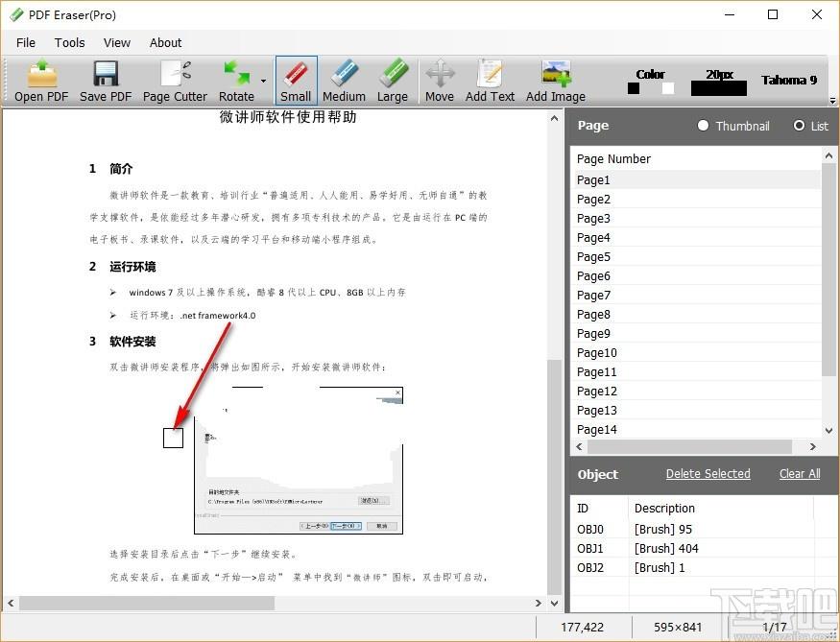Select Page6 in the list
Screen dimensions: 840x642
tap(696, 276)
